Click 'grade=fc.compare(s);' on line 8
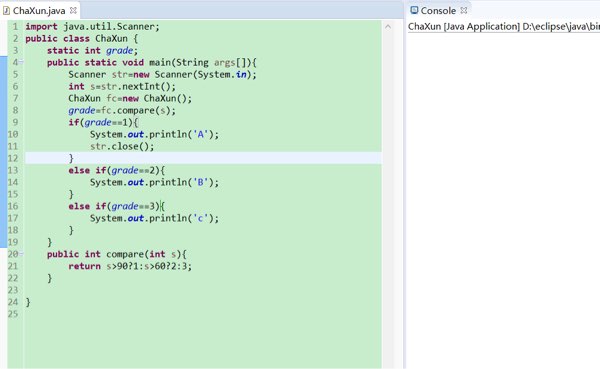The width and height of the screenshot is (600, 369). [x=122, y=110]
